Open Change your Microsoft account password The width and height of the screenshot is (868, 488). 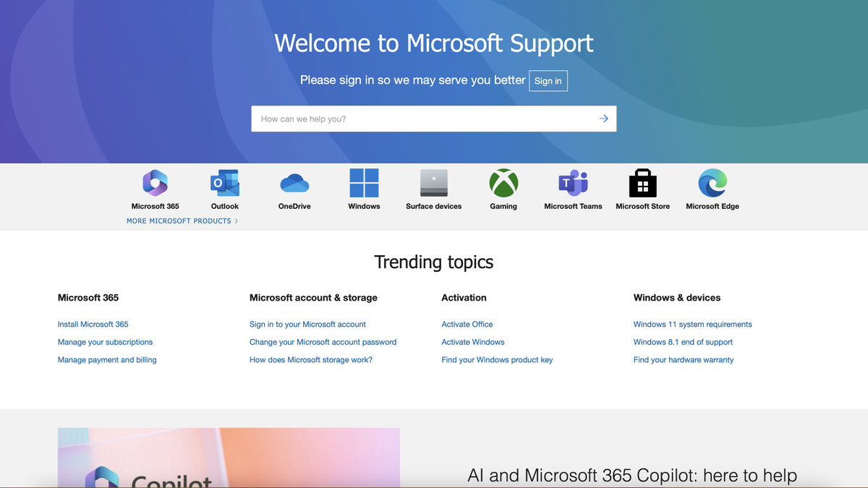(323, 342)
